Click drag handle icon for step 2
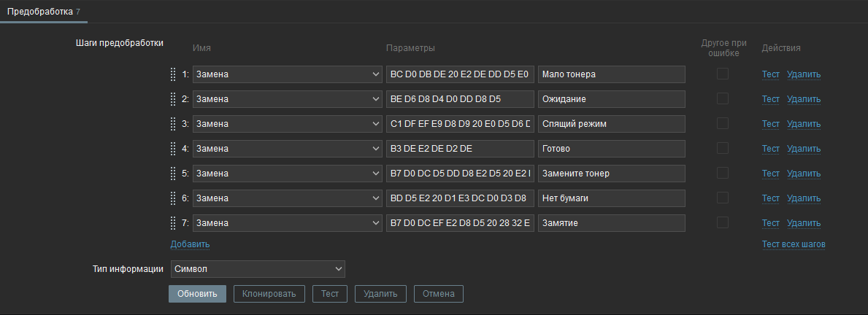The width and height of the screenshot is (868, 315). (173, 99)
